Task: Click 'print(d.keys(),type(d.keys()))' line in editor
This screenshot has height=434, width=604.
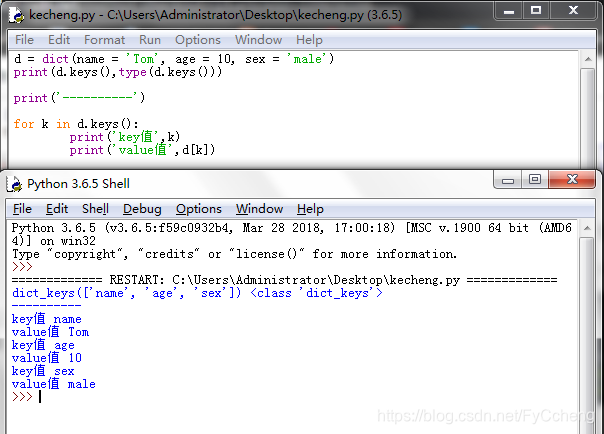Action: tap(118, 72)
